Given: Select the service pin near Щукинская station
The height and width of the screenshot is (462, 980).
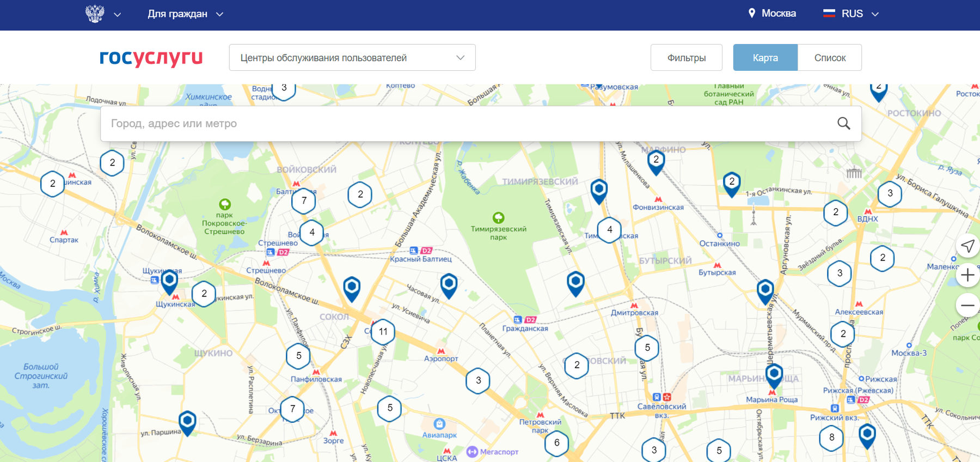Looking at the screenshot, I should [x=169, y=280].
